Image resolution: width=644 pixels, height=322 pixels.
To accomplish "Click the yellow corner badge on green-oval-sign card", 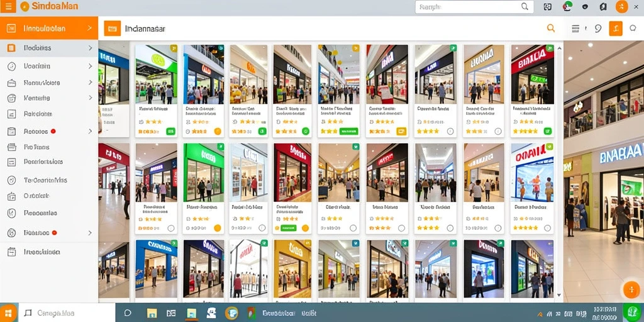I will point(174,48).
